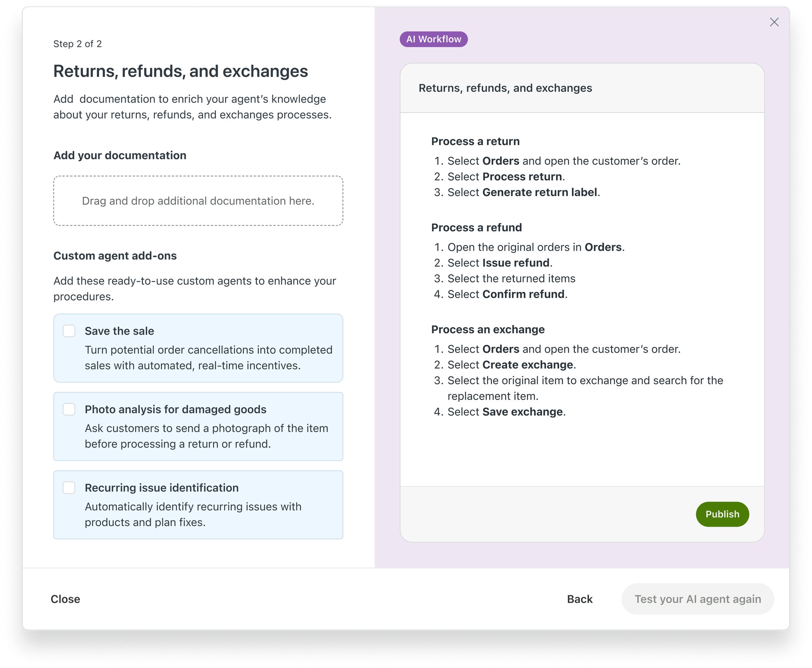Click the Publish button
Viewport: 812px width, 668px height.
(722, 514)
